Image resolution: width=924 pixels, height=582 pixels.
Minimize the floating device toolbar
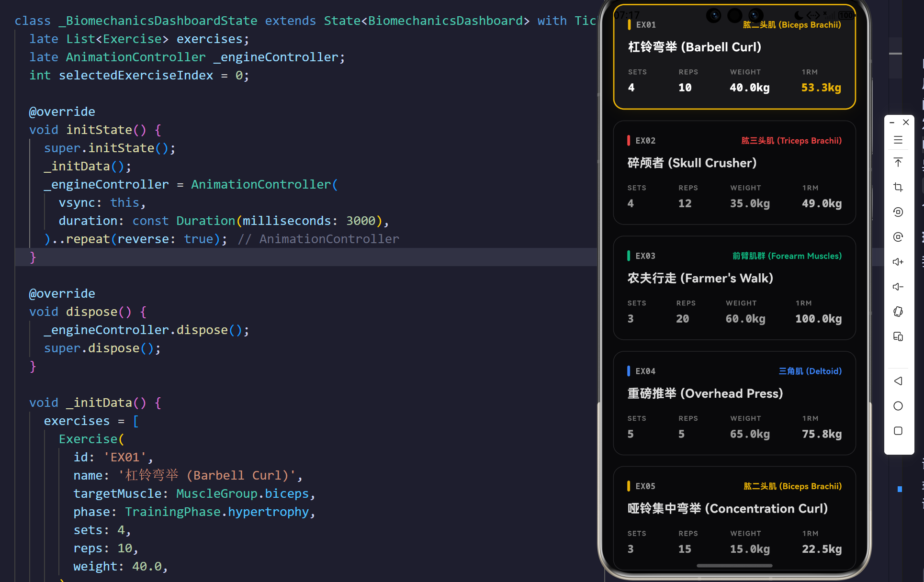(x=892, y=123)
